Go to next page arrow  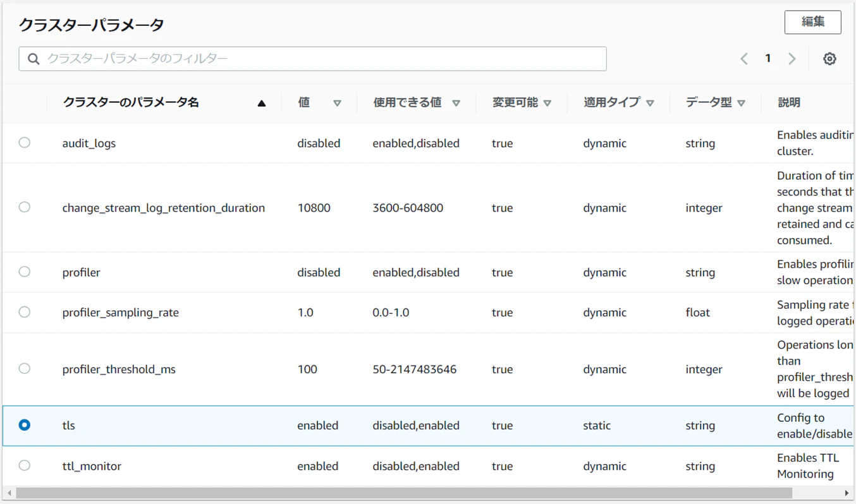tap(792, 59)
